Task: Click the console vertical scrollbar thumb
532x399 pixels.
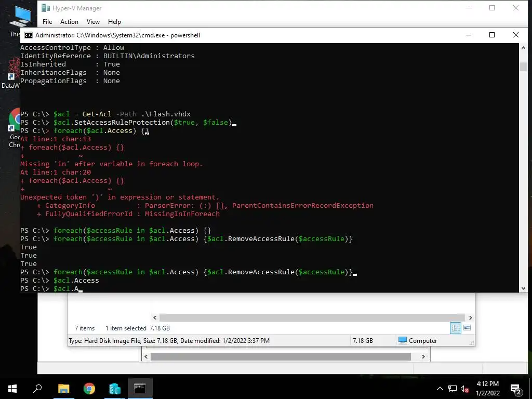Action: coord(523,66)
